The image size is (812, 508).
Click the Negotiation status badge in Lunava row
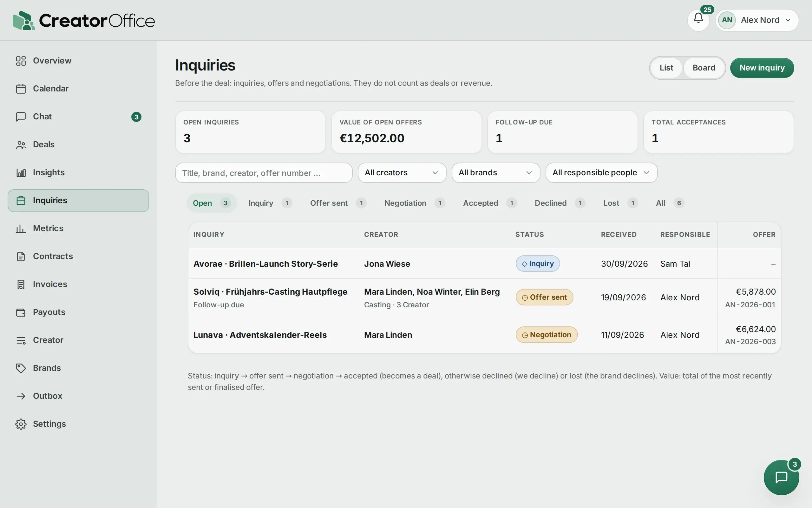546,335
